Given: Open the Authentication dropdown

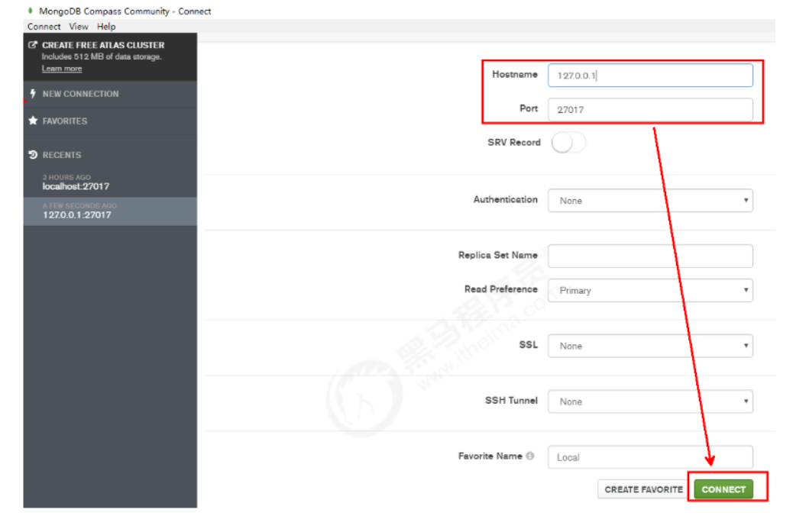Looking at the screenshot, I should pos(650,201).
